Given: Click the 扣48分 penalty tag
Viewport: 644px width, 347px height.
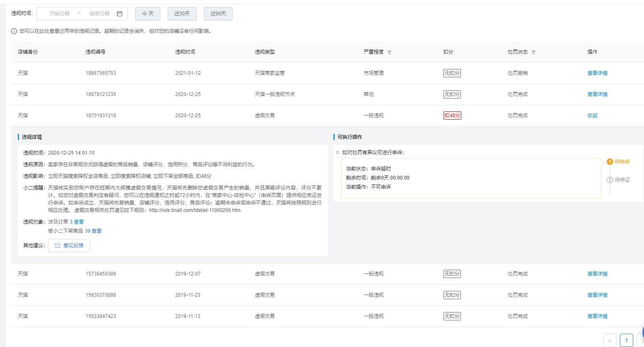Looking at the screenshot, I should [x=452, y=116].
